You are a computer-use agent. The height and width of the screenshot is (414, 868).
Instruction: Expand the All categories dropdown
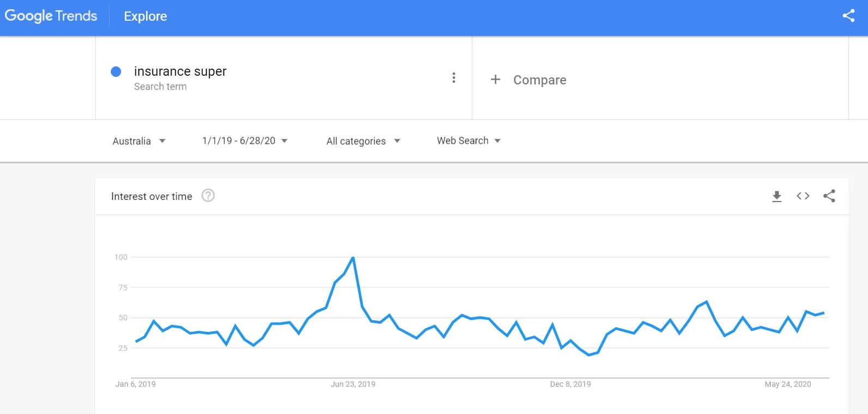point(363,141)
